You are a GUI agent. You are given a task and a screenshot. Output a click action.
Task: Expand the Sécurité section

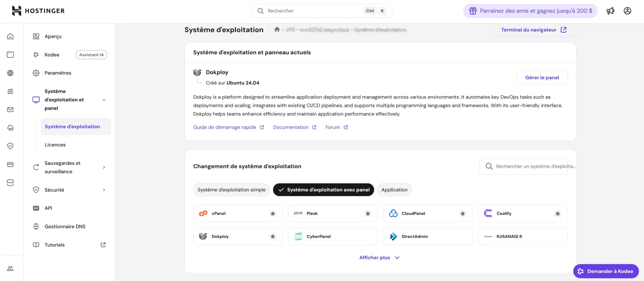(104, 190)
